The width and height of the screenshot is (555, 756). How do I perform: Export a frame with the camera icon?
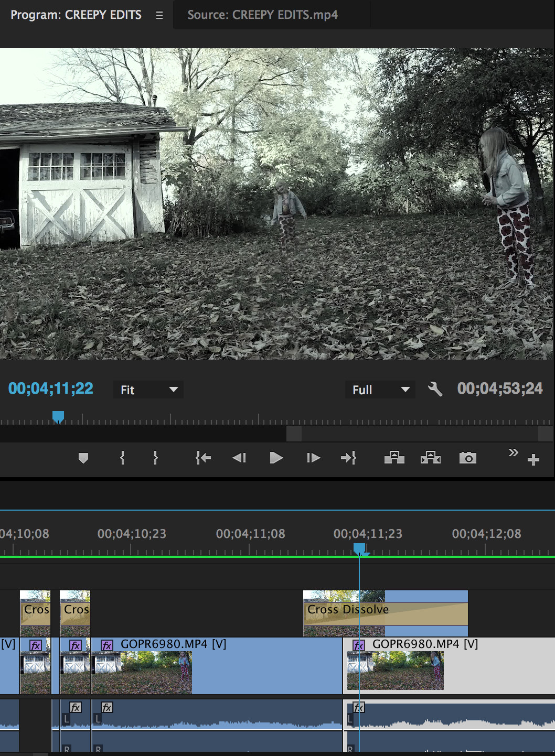[x=467, y=458]
